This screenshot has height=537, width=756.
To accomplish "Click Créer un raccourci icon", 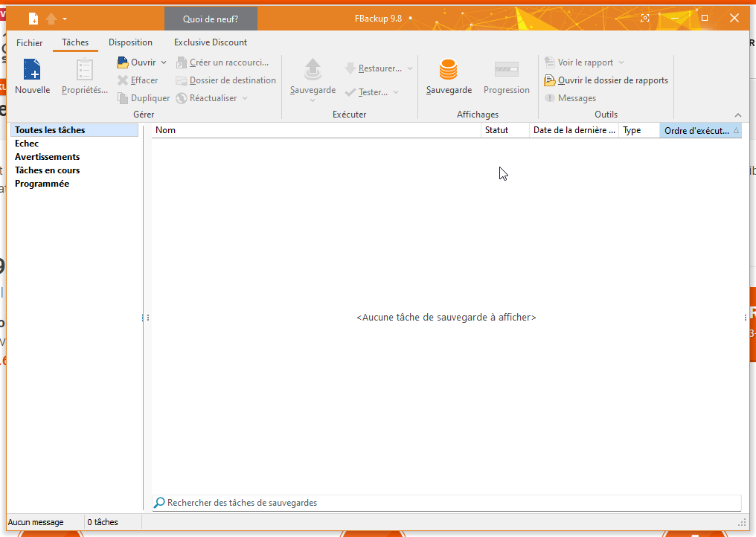I will (182, 62).
